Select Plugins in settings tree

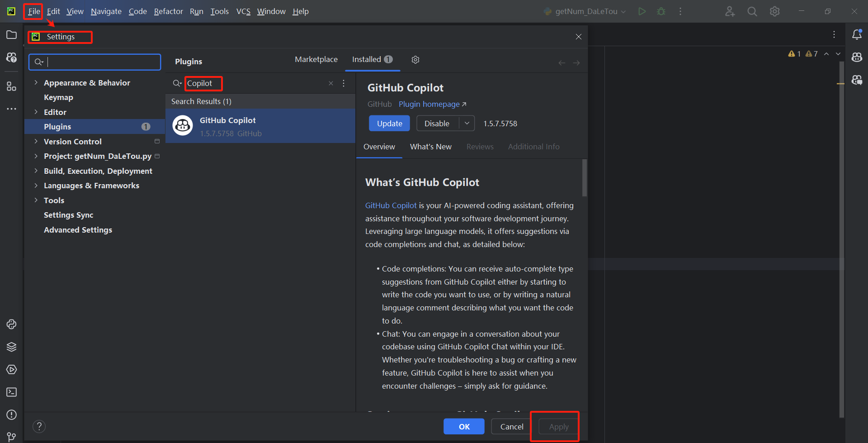[94, 127]
